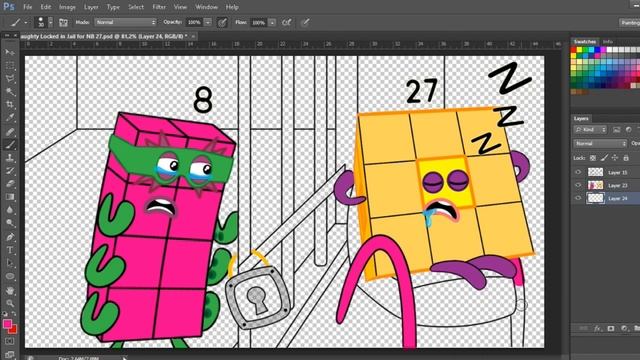The width and height of the screenshot is (640, 360).
Task: Enable airbrush mode next to Flow
Action: click(x=287, y=22)
